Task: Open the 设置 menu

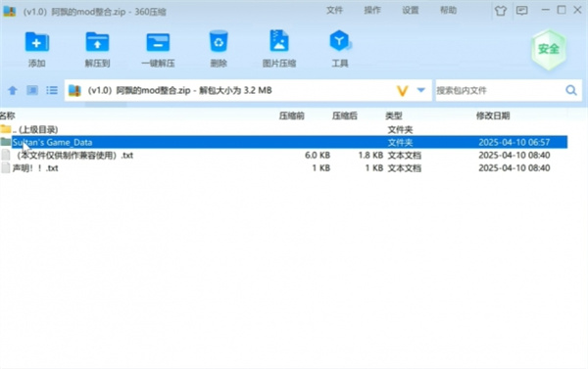Action: (411, 10)
